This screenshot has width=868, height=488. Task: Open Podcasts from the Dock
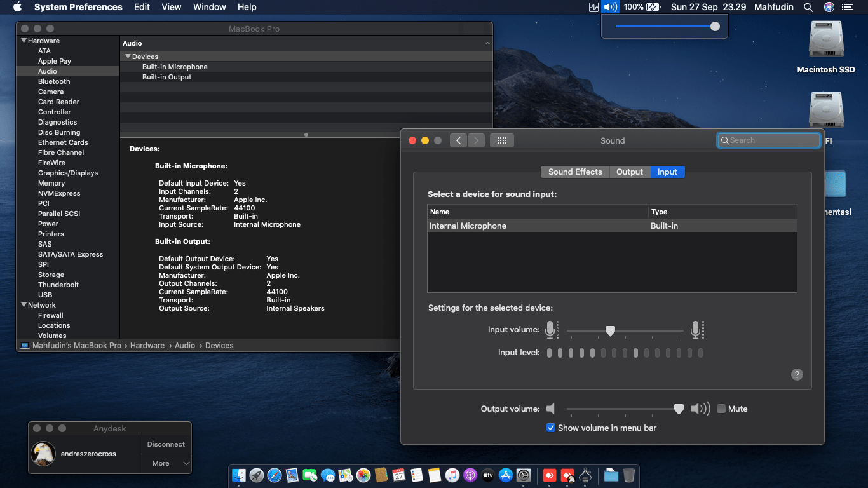click(470, 475)
